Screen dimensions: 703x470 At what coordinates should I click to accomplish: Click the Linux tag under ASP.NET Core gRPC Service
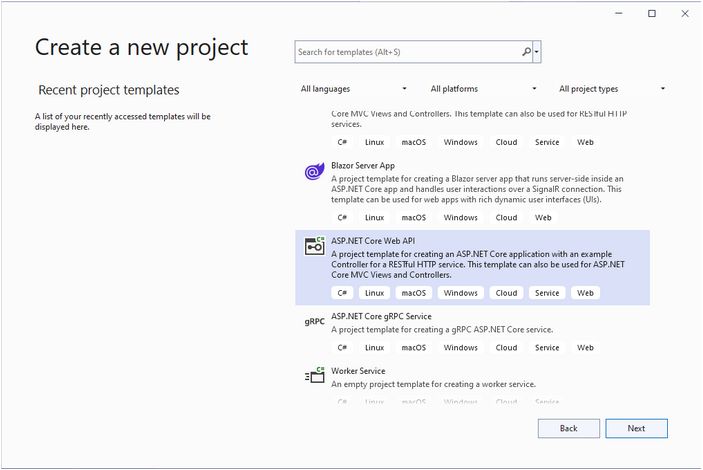(374, 348)
